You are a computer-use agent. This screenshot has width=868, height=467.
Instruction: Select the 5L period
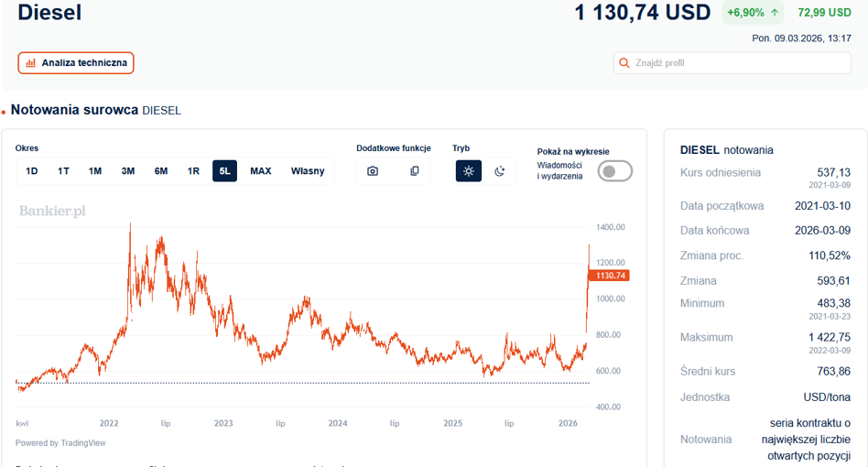(x=224, y=171)
